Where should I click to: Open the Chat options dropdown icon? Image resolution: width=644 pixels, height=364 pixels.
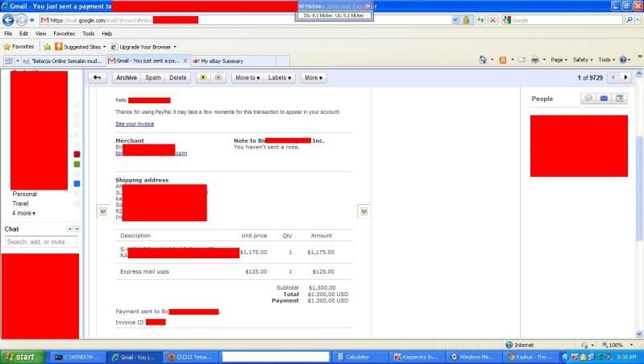tap(70, 229)
